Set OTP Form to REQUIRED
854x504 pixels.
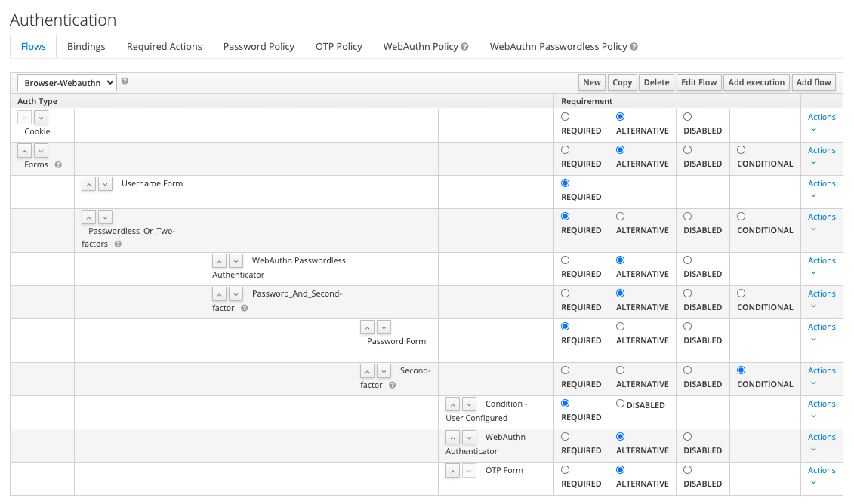pyautogui.click(x=565, y=469)
